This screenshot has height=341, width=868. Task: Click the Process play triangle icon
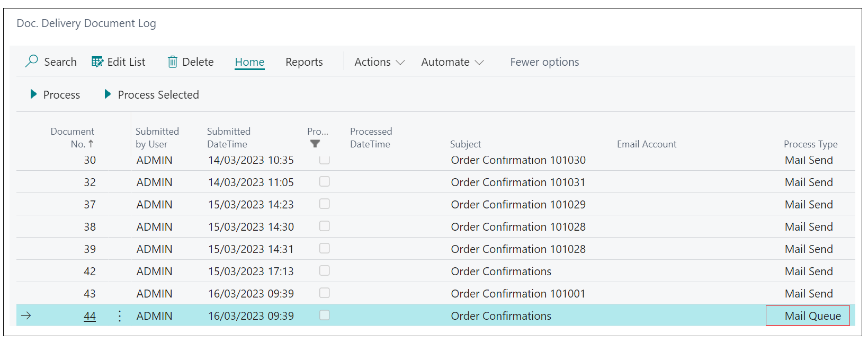pyautogui.click(x=34, y=94)
